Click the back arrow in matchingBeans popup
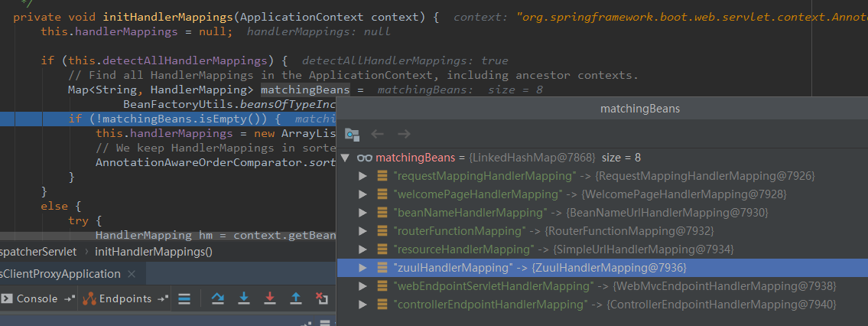868x326 pixels. tap(377, 134)
